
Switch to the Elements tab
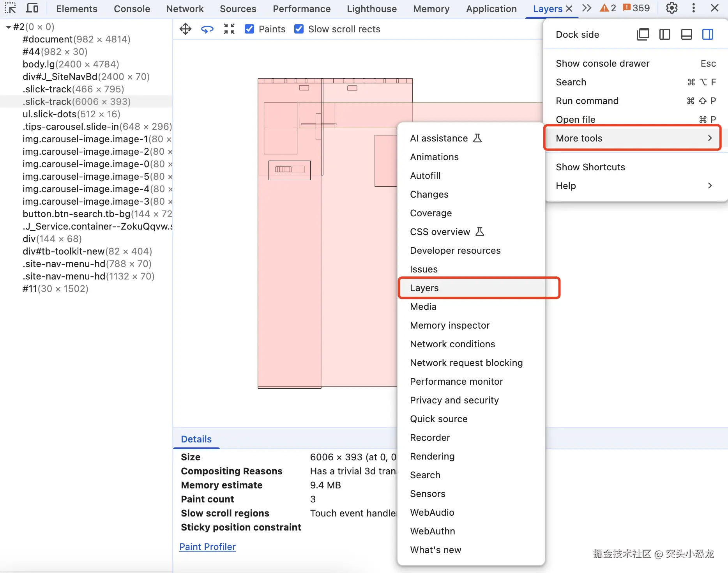pos(77,9)
